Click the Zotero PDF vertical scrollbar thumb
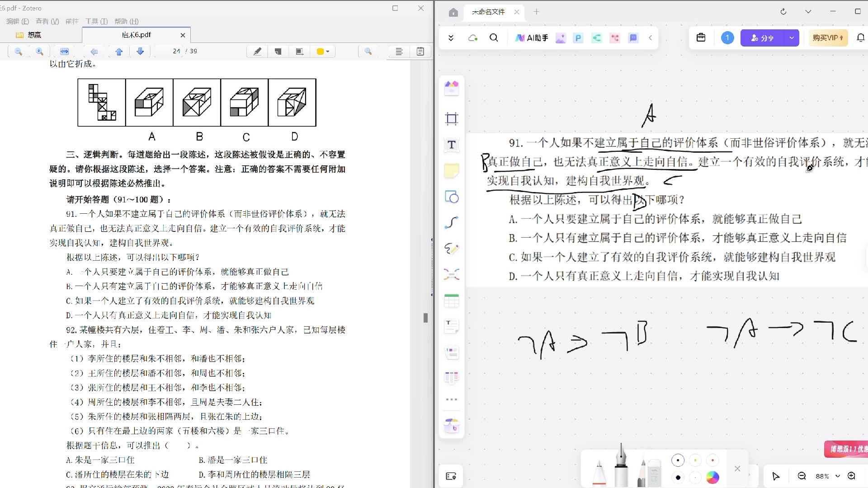The width and height of the screenshot is (868, 488). pos(425,318)
